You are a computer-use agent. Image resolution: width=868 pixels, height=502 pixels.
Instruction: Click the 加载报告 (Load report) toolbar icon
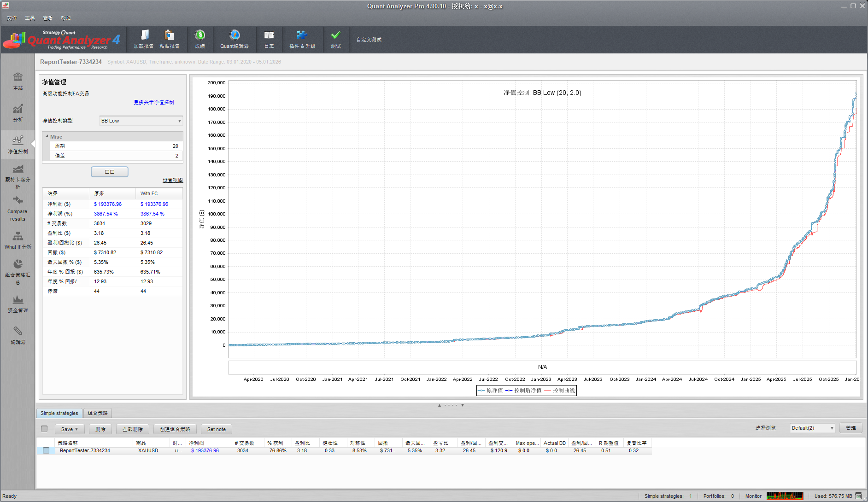(x=144, y=36)
